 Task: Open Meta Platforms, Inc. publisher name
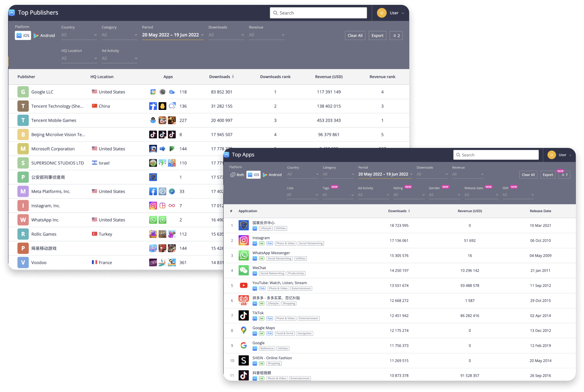pyautogui.click(x=51, y=192)
